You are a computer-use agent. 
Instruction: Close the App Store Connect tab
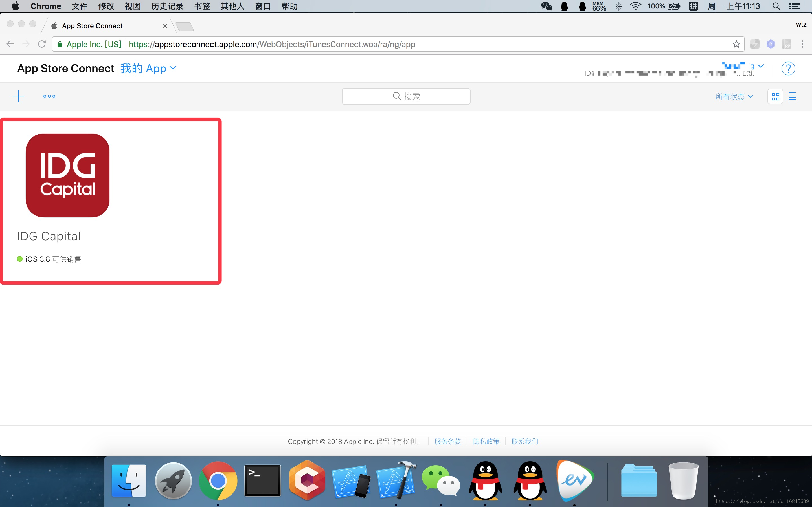[165, 26]
